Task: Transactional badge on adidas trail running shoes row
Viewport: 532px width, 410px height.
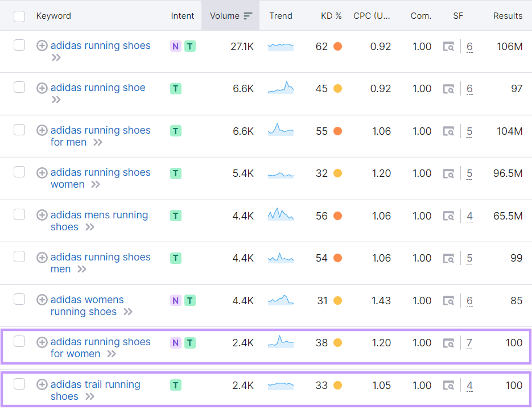Action: [x=175, y=385]
